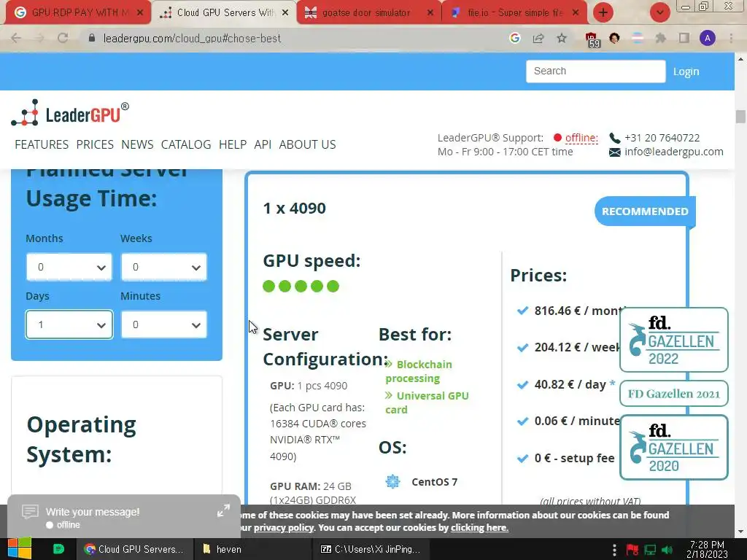Click the volume speaker tray icon

pos(667,550)
